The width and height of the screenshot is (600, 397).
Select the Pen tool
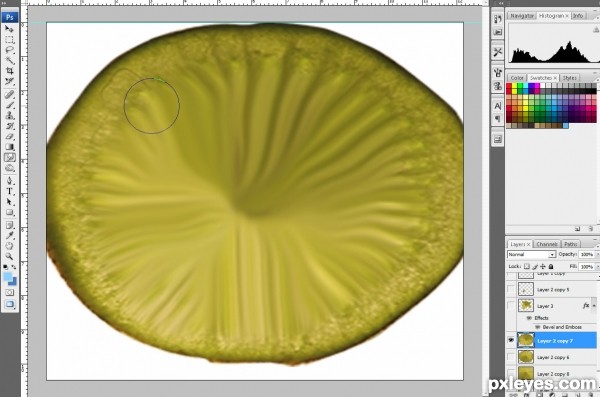pos(10,180)
